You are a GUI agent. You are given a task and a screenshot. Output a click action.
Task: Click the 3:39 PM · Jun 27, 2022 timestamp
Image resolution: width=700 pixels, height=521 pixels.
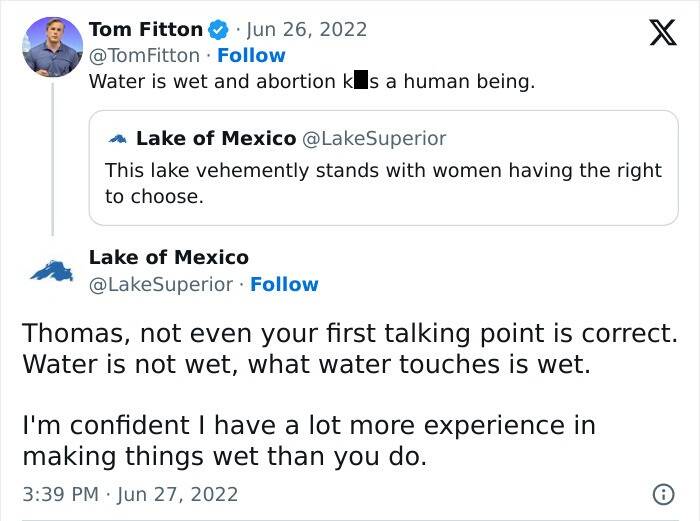point(130,494)
